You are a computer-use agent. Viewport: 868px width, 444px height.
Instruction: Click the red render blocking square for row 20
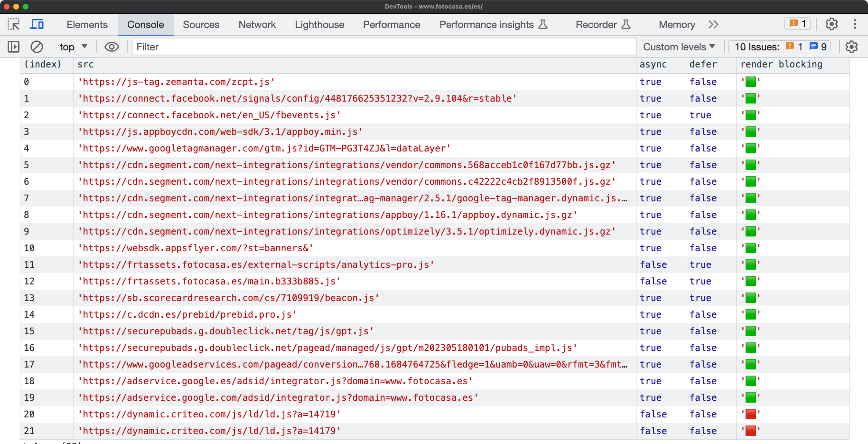point(750,414)
